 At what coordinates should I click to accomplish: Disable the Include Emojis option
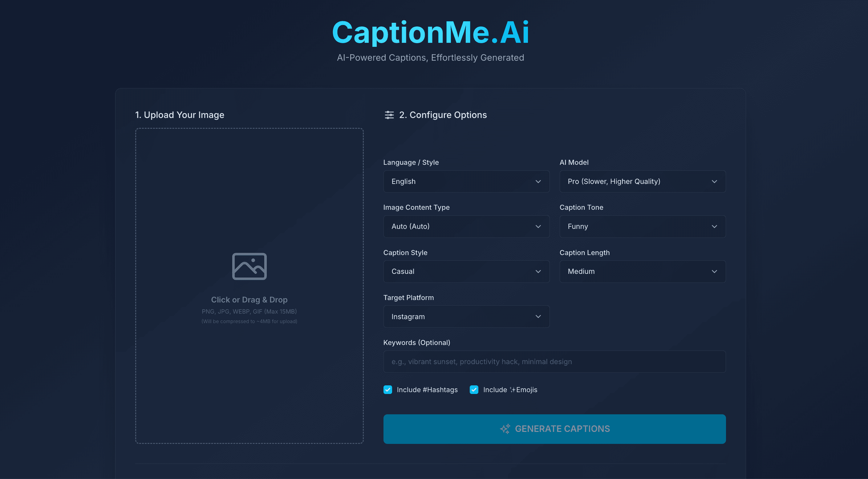[x=474, y=390]
